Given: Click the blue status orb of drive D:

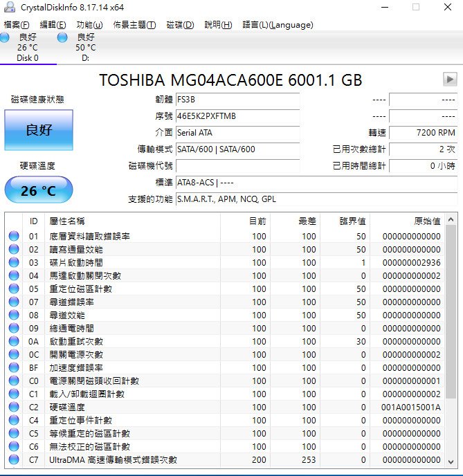Looking at the screenshot, I should point(62,37).
